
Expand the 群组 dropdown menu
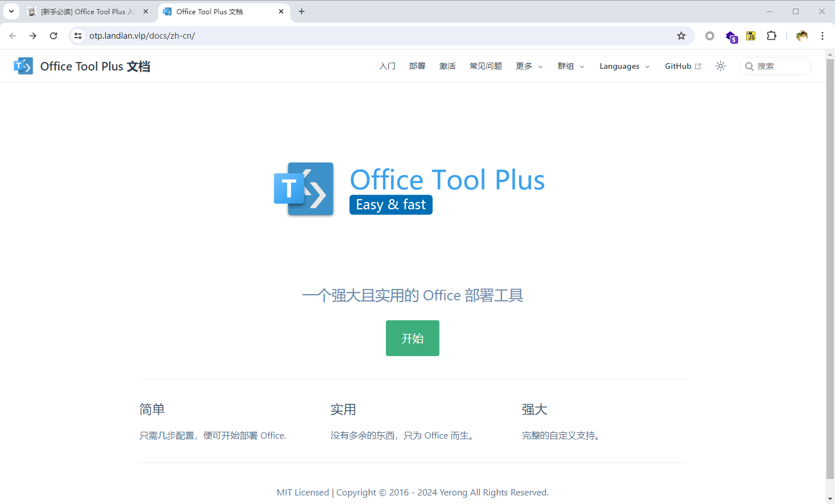(x=570, y=66)
